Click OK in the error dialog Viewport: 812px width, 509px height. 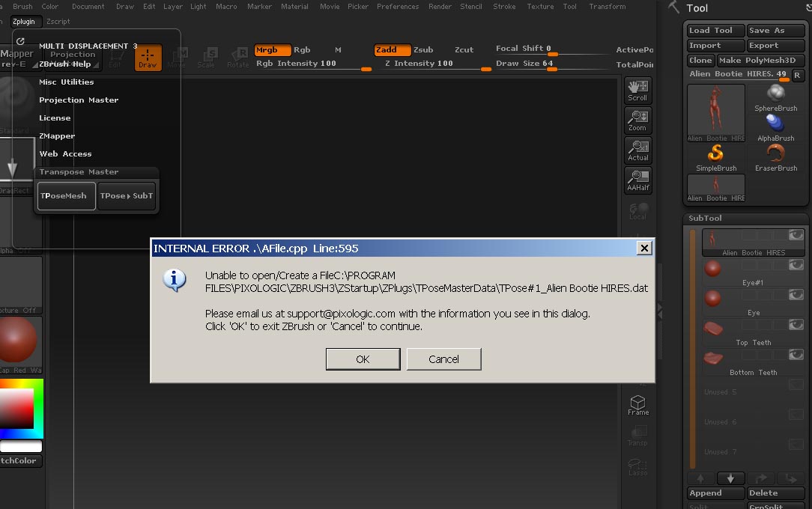click(x=363, y=359)
